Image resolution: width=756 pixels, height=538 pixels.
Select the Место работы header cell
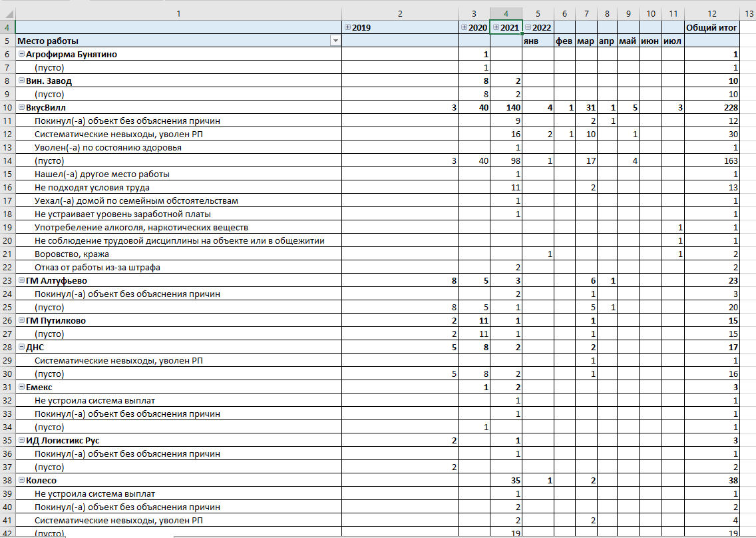tap(178, 41)
